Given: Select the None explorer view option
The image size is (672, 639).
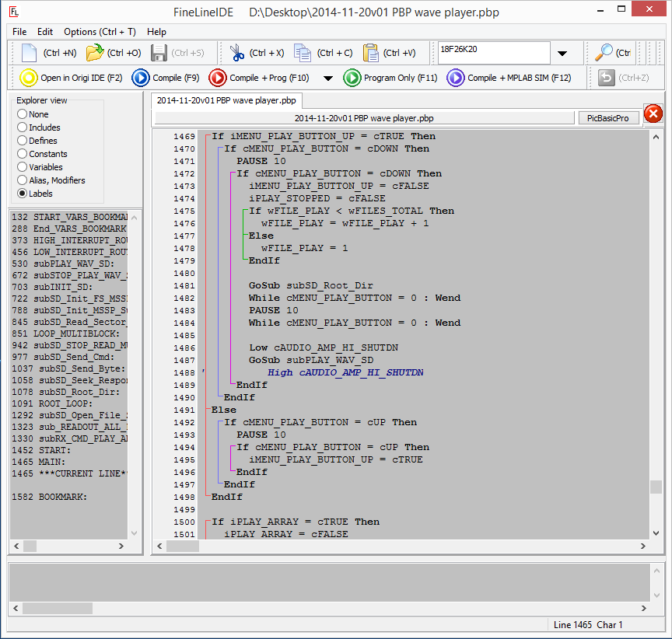Looking at the screenshot, I should [23, 114].
